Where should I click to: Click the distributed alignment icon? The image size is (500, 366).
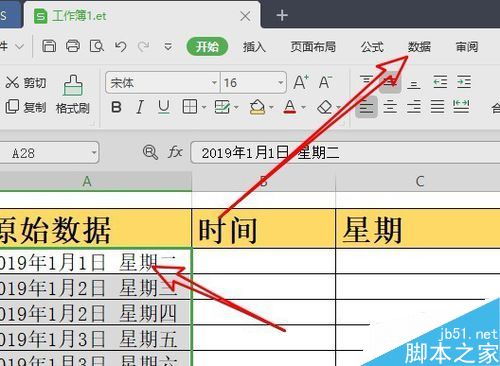tap(461, 107)
